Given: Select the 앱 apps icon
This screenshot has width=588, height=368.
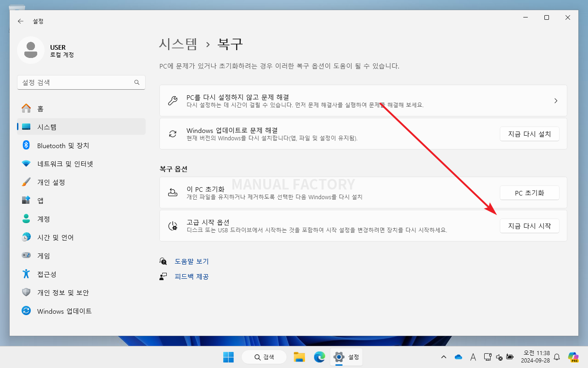Looking at the screenshot, I should [x=26, y=201].
